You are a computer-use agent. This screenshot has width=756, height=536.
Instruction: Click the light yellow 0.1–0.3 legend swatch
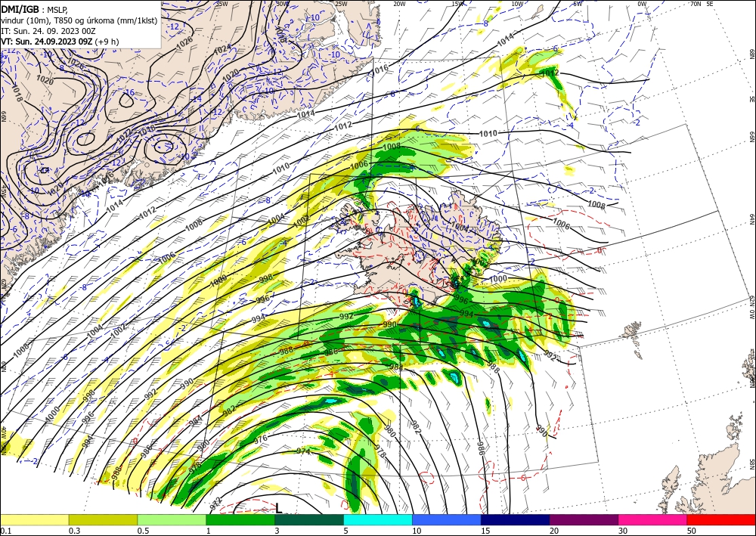(x=34, y=519)
